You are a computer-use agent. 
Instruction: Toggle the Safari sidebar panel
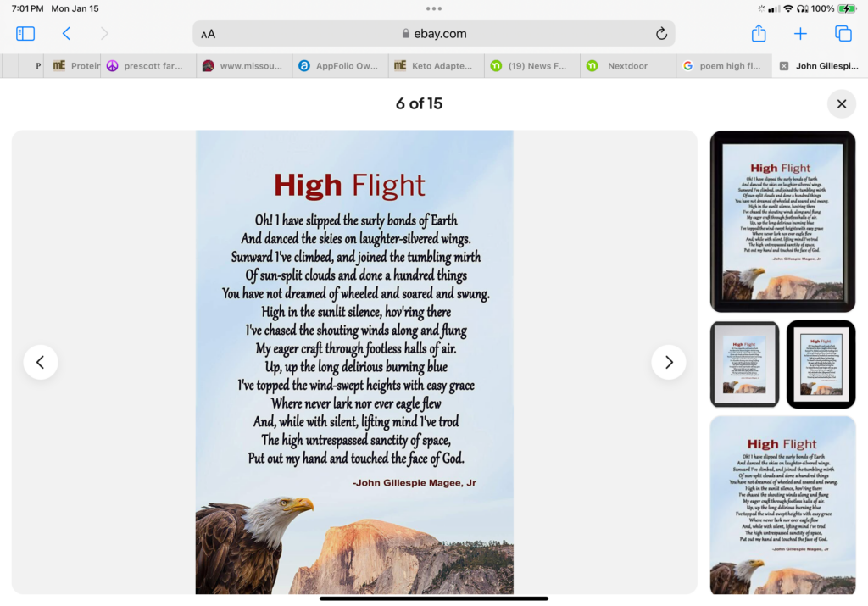tap(25, 34)
